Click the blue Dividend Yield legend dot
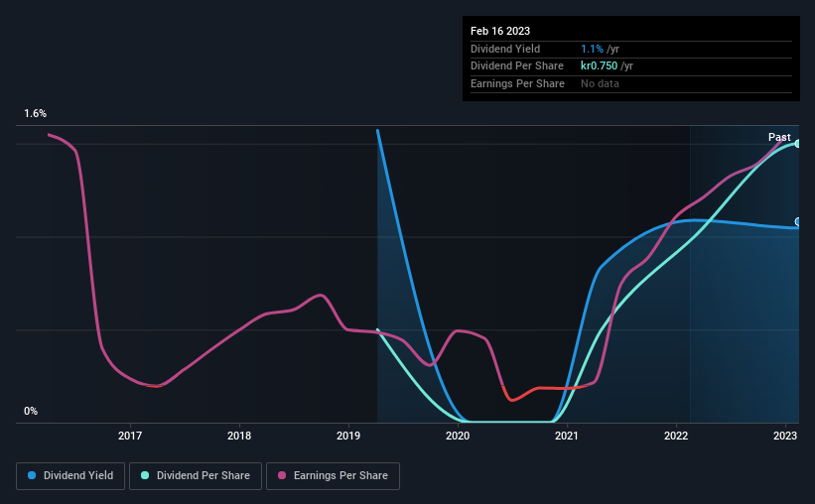Screen dimensions: 815x504 point(32,475)
